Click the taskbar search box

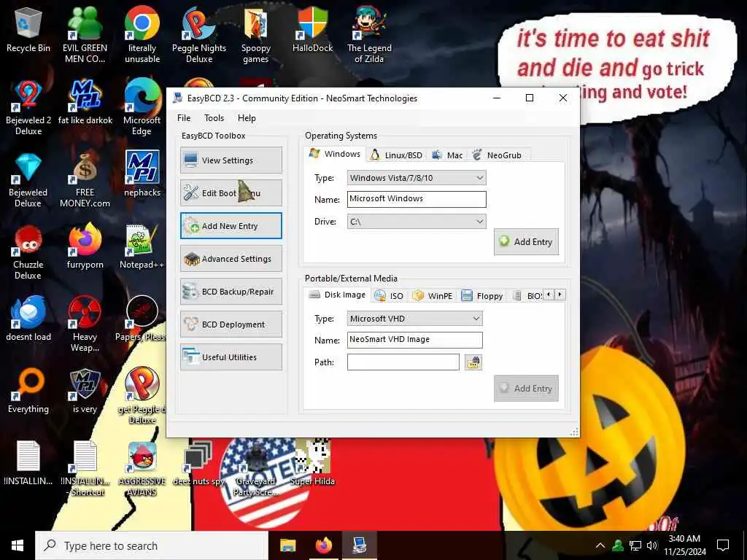152,545
